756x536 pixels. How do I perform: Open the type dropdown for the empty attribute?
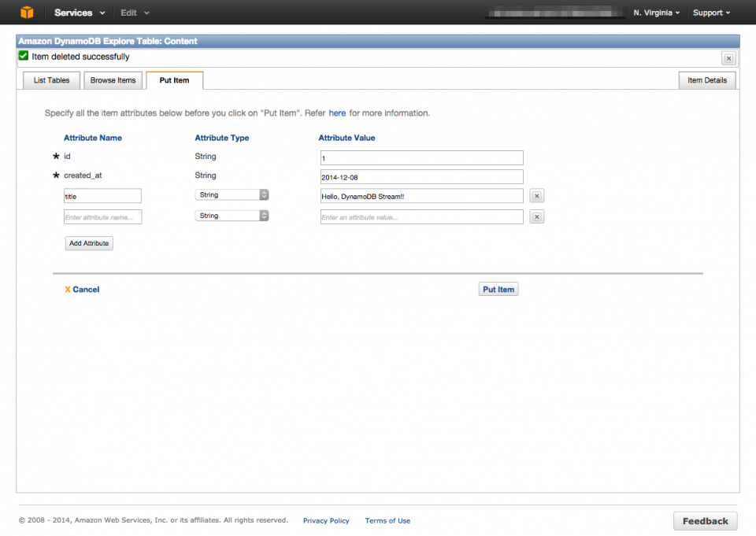tap(232, 216)
